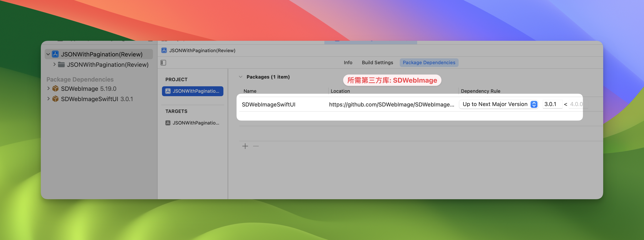Expand SDWebImage 5.19.0 package
Image resolution: width=644 pixels, height=240 pixels.
click(x=48, y=88)
